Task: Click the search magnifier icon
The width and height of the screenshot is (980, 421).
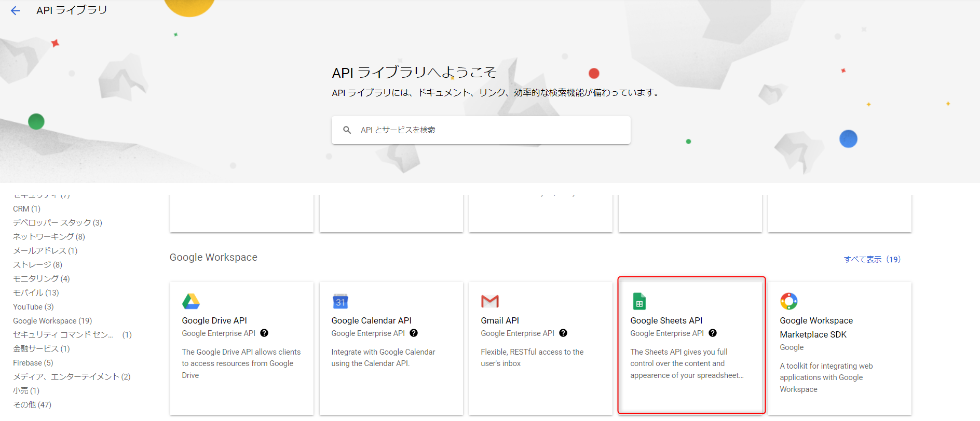Action: pyautogui.click(x=347, y=130)
